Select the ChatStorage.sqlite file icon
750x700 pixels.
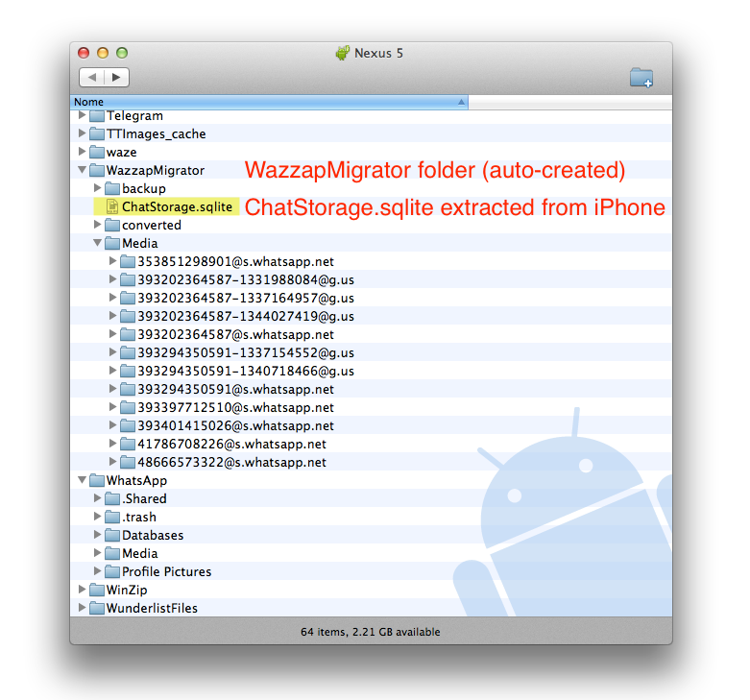click(112, 206)
